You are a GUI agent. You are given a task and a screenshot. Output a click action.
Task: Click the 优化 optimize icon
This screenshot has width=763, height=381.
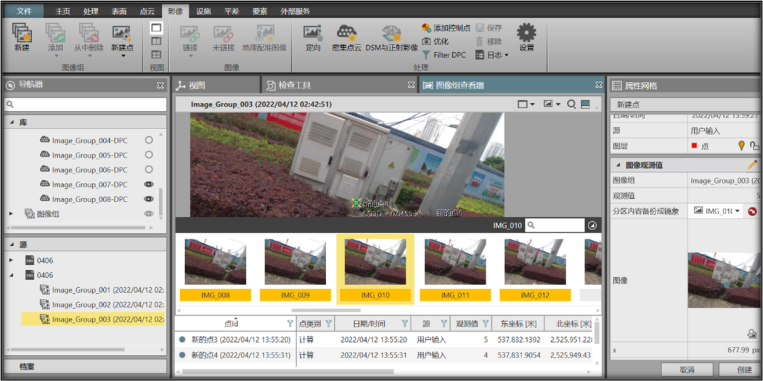coord(426,41)
